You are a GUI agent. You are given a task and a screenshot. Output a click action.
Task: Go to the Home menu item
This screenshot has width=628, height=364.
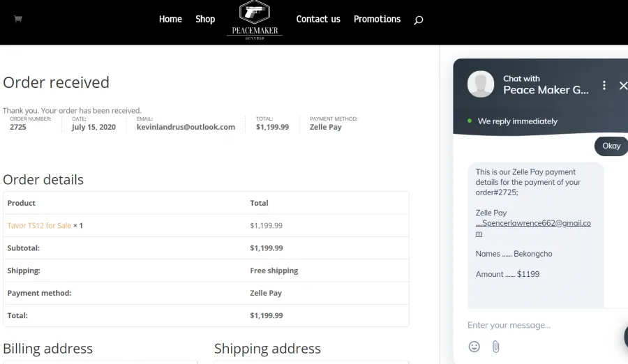[170, 20]
